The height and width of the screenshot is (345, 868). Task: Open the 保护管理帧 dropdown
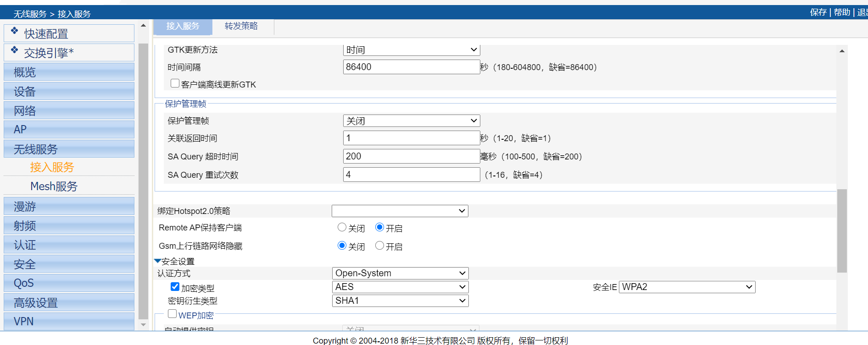point(411,120)
